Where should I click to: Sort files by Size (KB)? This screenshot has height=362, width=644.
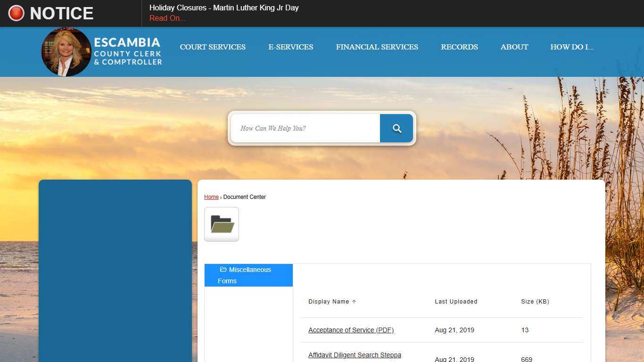point(535,301)
